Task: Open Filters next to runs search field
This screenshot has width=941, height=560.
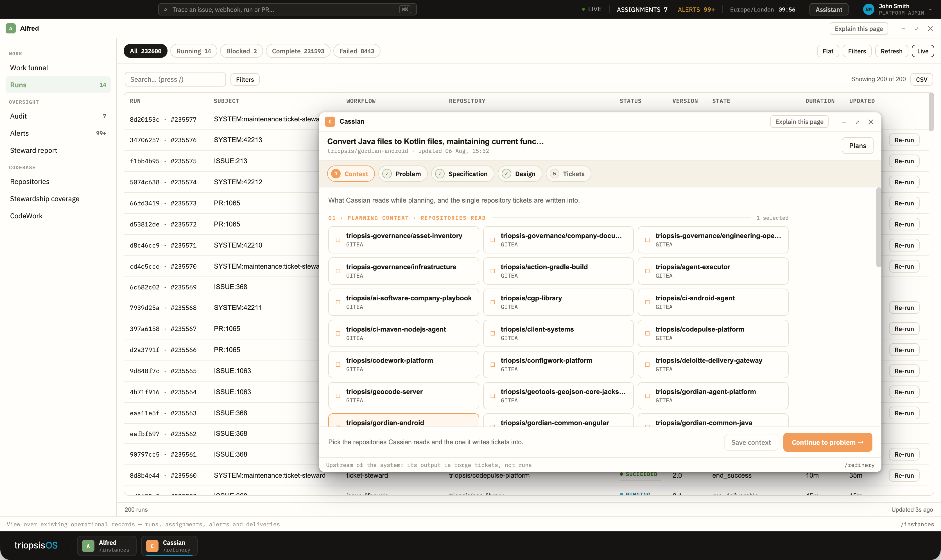Action: coord(245,79)
